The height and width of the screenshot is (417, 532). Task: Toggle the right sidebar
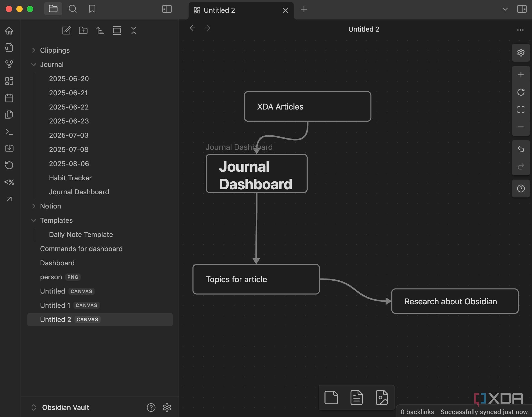tap(522, 9)
